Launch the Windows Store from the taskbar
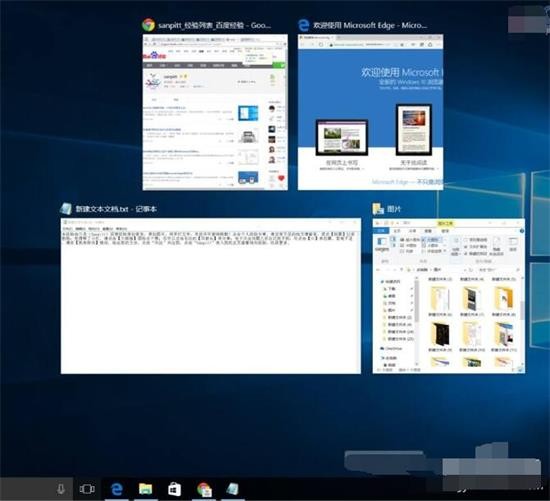The height and width of the screenshot is (501, 550). (x=174, y=489)
